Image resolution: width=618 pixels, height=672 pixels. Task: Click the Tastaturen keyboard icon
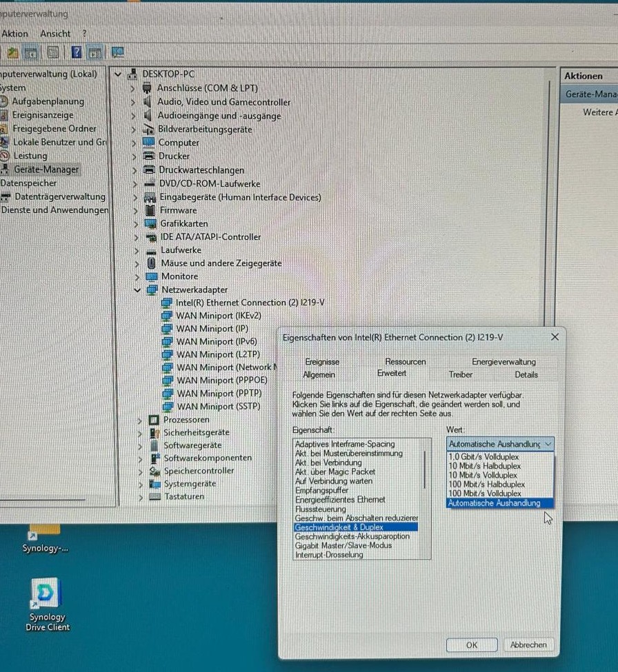[154, 496]
